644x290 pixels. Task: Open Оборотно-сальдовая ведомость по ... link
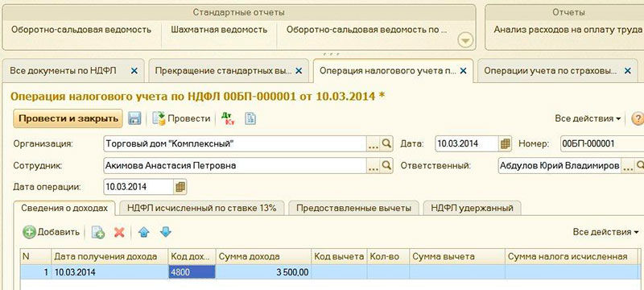[x=366, y=30]
